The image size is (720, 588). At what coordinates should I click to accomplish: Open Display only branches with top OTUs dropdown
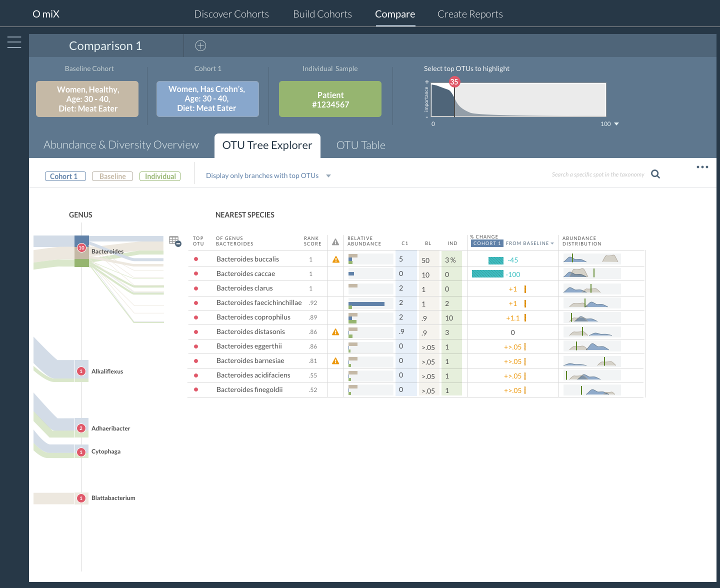point(268,176)
